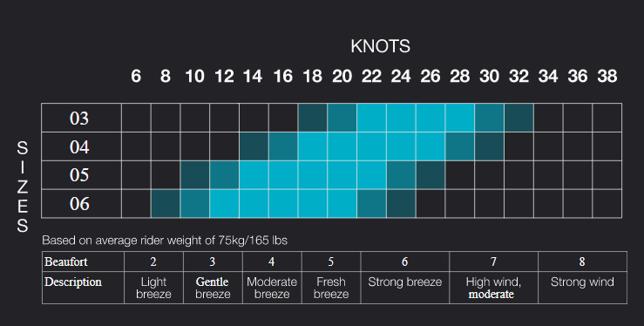Viewport: 644px width, 326px height.
Task: Click the Beaufort row header
Action: pyautogui.click(x=66, y=261)
